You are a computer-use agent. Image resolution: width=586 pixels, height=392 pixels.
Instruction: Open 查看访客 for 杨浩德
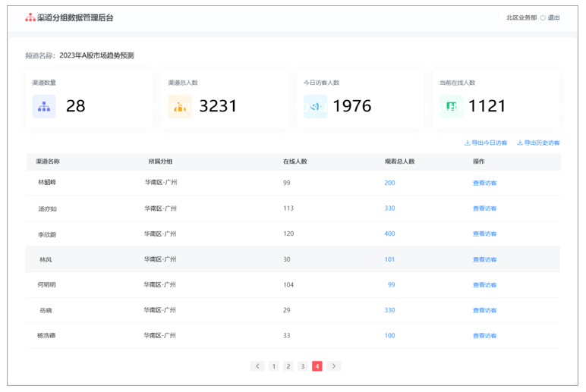tap(485, 336)
